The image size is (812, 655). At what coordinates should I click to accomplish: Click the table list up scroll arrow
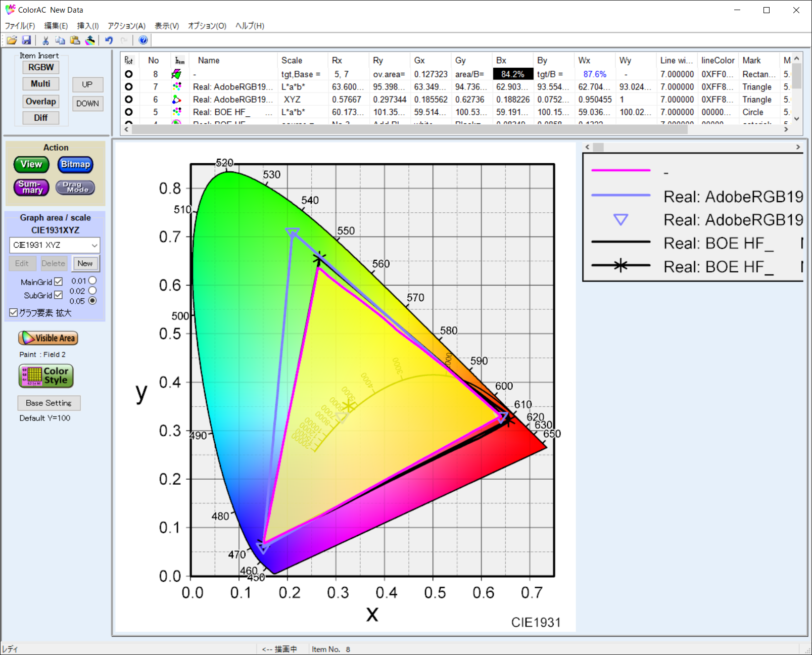[797, 58]
